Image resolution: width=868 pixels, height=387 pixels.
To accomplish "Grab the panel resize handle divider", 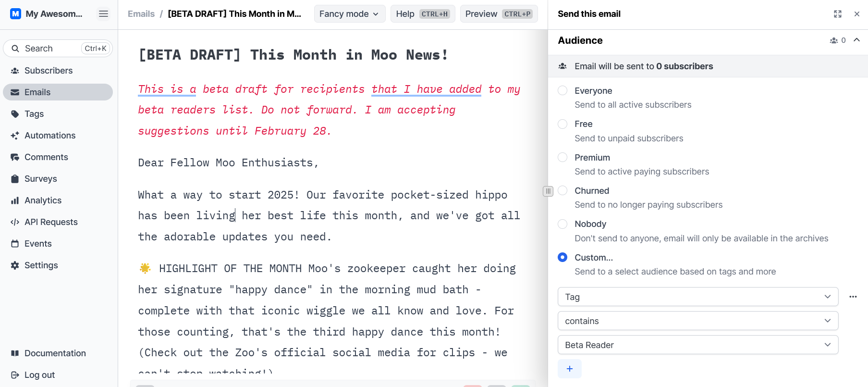I will coord(548,191).
